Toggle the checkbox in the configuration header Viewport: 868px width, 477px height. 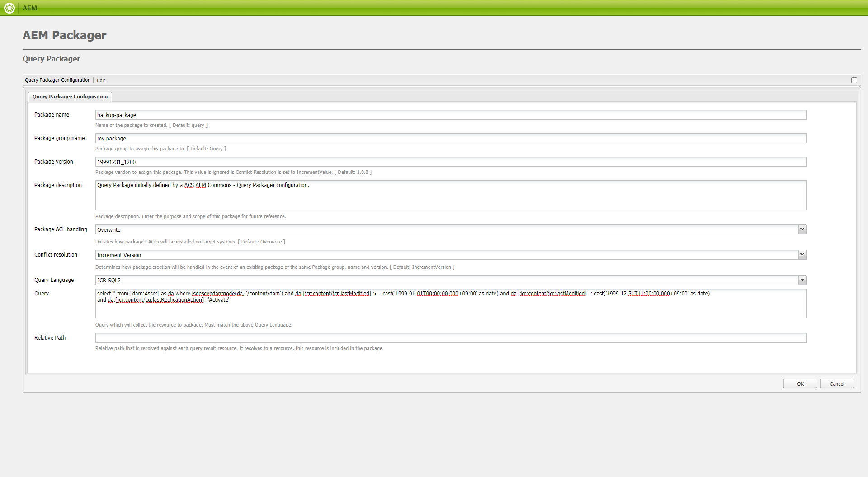click(854, 80)
